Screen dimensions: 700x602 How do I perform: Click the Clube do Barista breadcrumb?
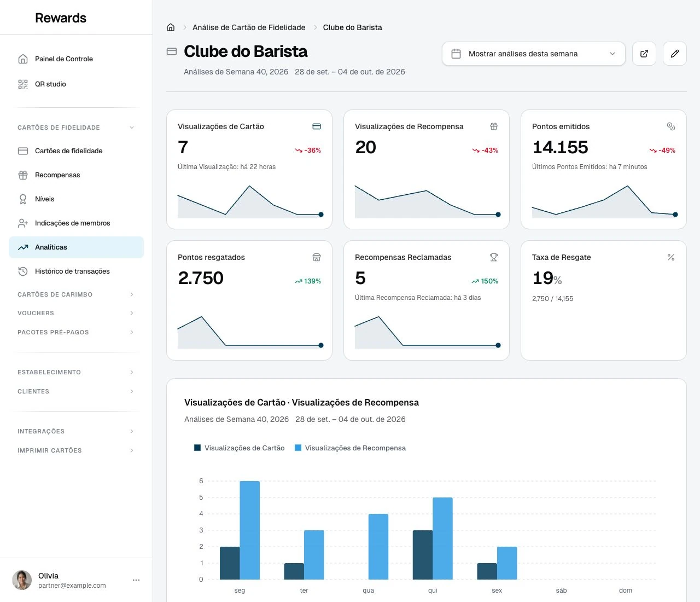pyautogui.click(x=353, y=27)
